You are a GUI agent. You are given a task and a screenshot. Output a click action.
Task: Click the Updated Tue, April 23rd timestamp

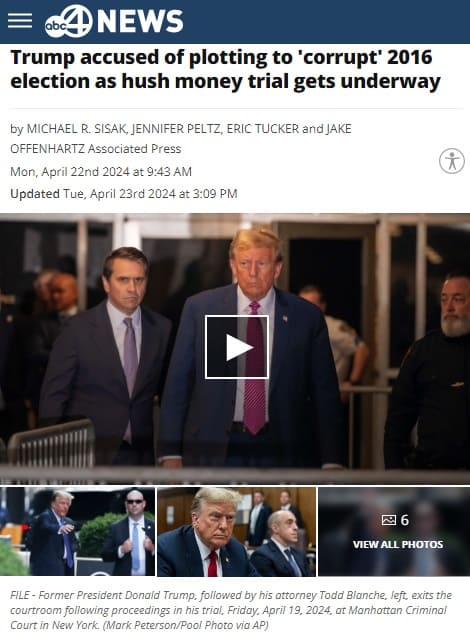124,194
